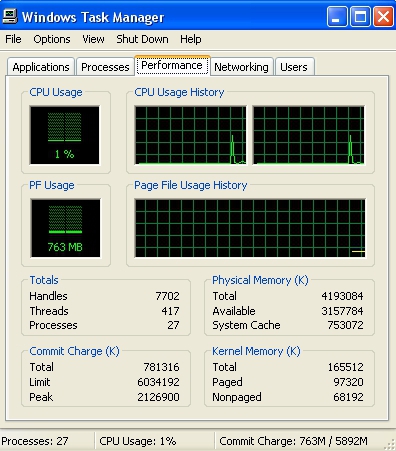Click the Threads value 417
The width and height of the screenshot is (396, 451).
coord(170,311)
